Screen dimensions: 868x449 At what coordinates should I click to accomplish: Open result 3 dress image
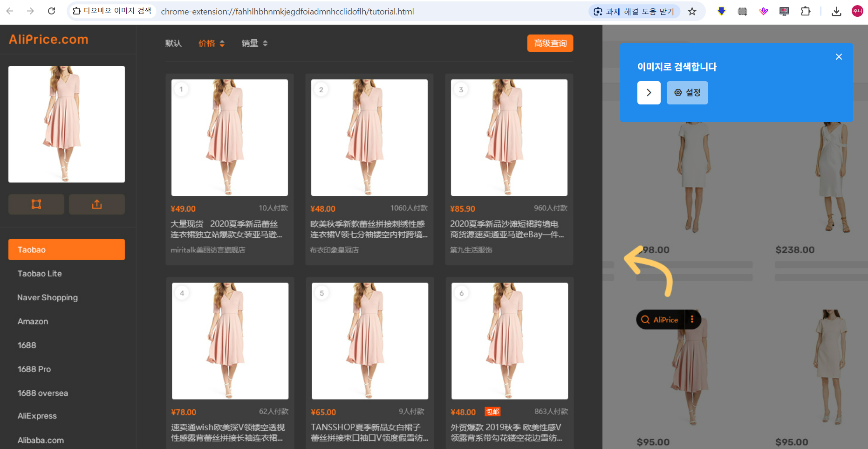(509, 138)
